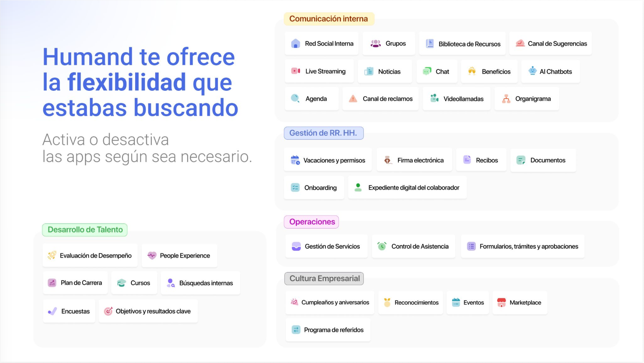644x363 pixels.
Task: Click the Programa de referidos arrows icon
Action: click(296, 330)
